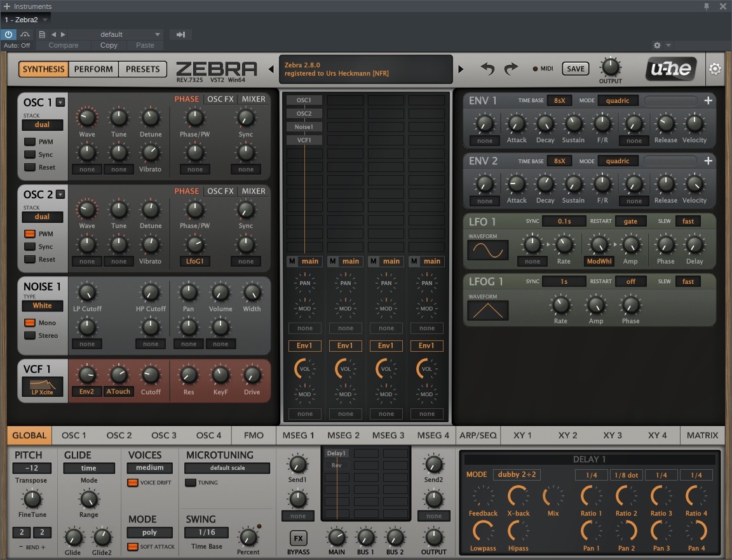Switch to the PRESETS tab
Viewport: 732px width, 560px height.
pos(143,69)
